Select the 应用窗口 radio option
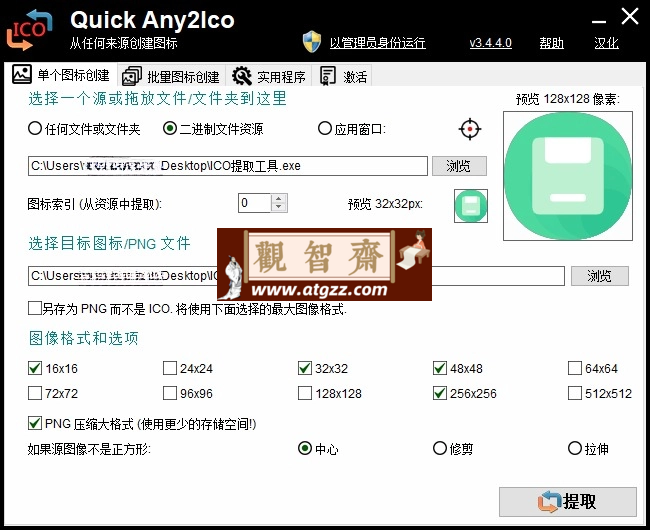 352,129
